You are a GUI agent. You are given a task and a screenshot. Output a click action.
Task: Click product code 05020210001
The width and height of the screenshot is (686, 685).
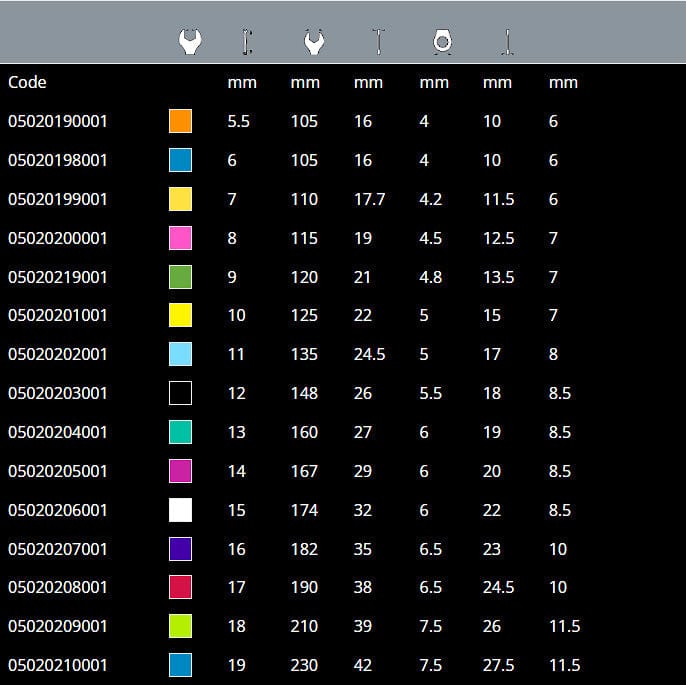pos(58,665)
